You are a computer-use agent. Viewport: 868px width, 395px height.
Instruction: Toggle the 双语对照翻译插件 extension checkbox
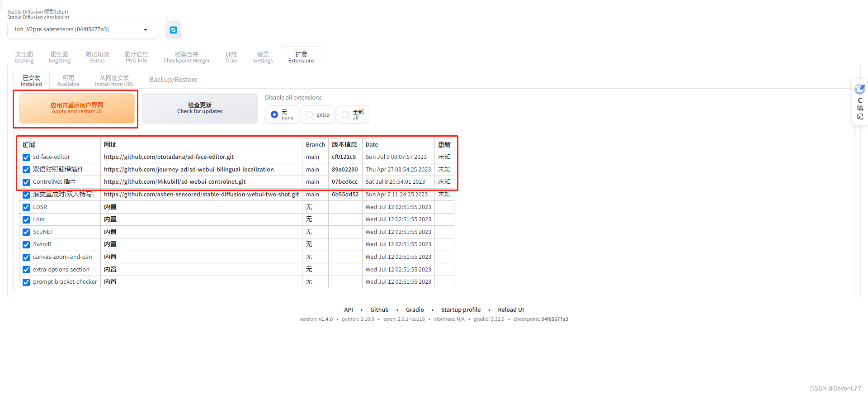pos(26,170)
